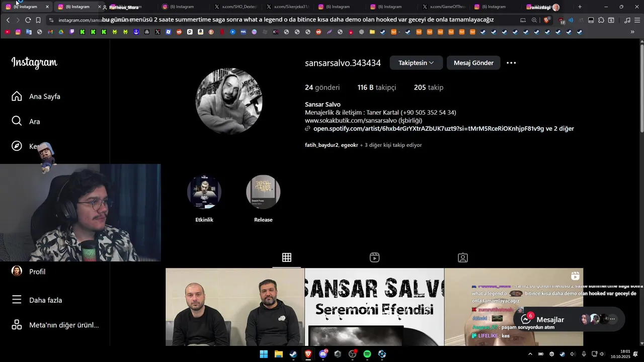644x362 pixels.
Task: Open File Explorer from the taskbar
Action: [x=279, y=354]
